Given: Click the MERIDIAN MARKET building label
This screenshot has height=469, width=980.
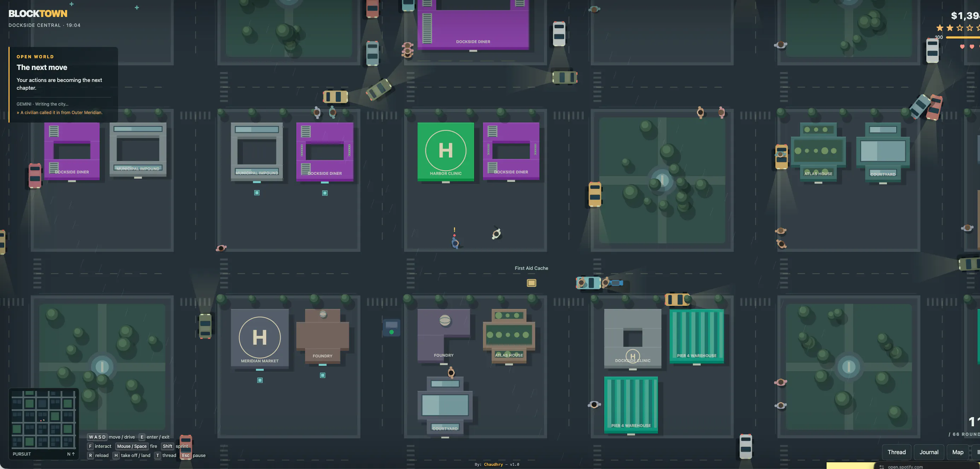Looking at the screenshot, I should click(x=259, y=361).
